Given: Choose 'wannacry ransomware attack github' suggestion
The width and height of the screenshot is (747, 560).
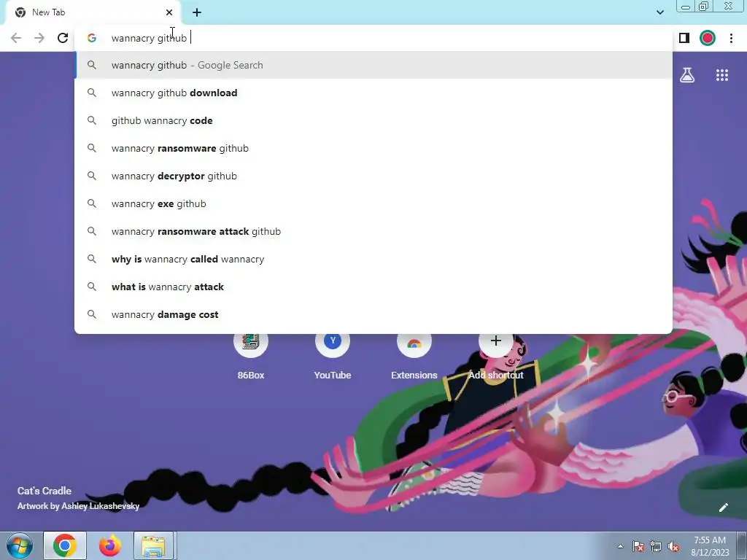Looking at the screenshot, I should point(374,231).
